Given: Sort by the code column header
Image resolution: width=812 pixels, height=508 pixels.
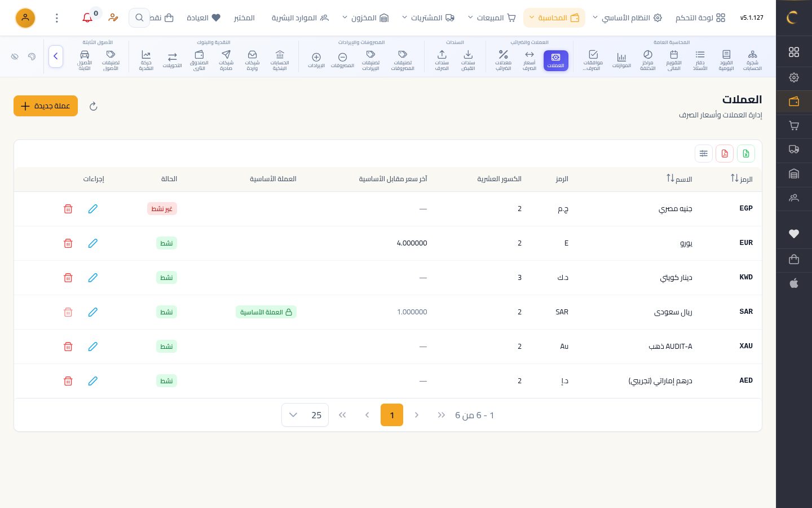Looking at the screenshot, I should click(742, 179).
